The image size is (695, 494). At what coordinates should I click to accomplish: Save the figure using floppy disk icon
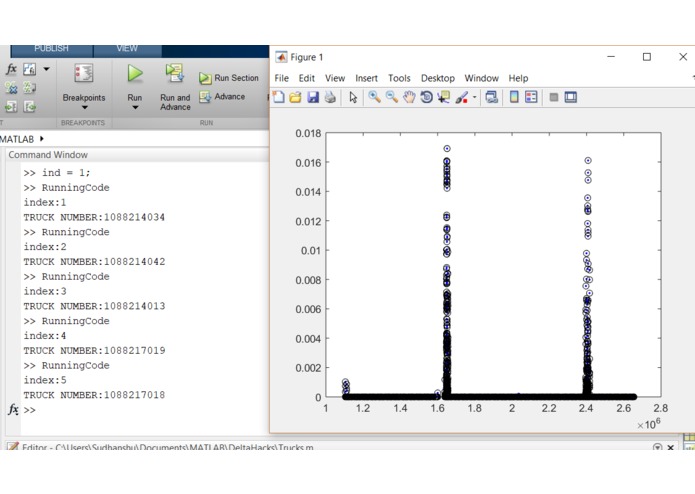[x=313, y=97]
